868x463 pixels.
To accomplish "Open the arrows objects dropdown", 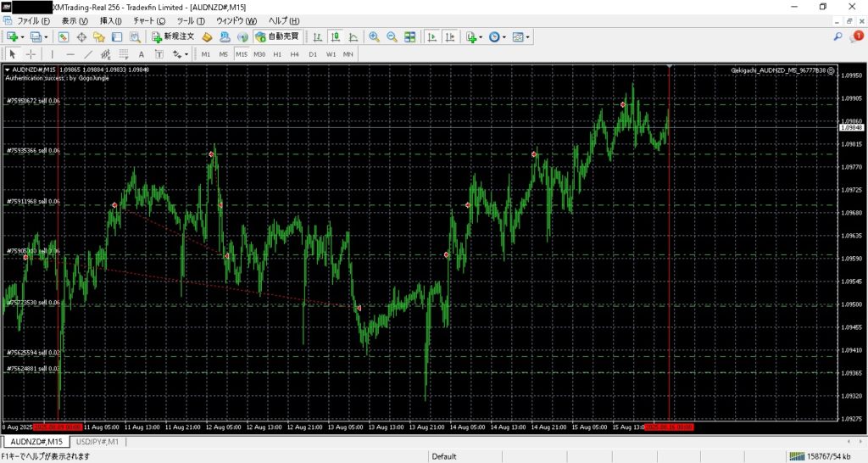I will [186, 54].
